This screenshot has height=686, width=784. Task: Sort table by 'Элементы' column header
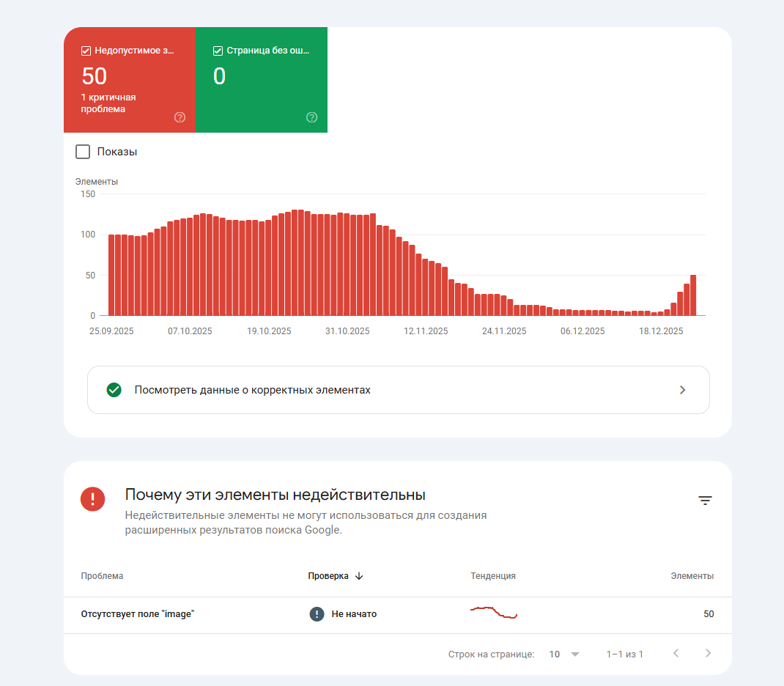[x=692, y=576]
